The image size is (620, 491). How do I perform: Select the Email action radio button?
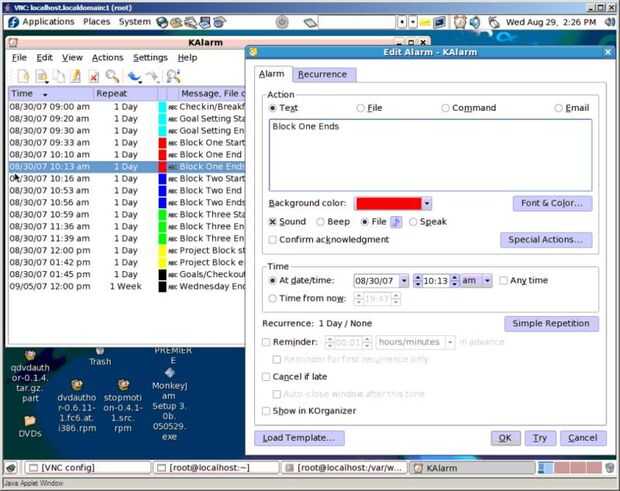(558, 108)
